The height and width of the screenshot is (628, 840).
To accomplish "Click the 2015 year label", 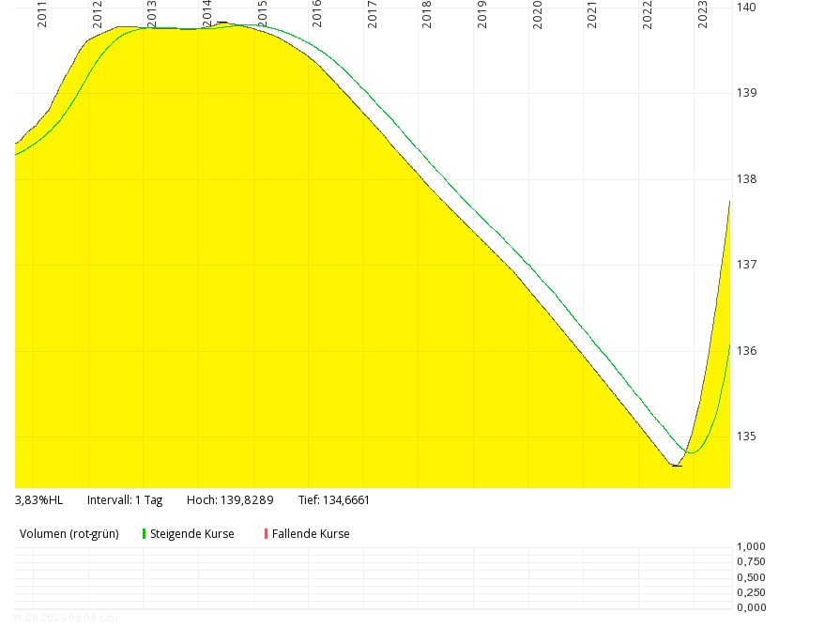I will [x=262, y=14].
